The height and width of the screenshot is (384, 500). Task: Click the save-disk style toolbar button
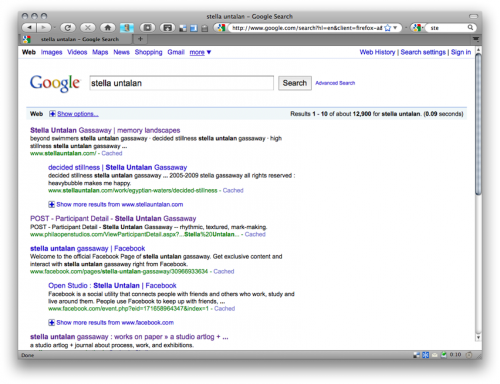click(x=167, y=28)
